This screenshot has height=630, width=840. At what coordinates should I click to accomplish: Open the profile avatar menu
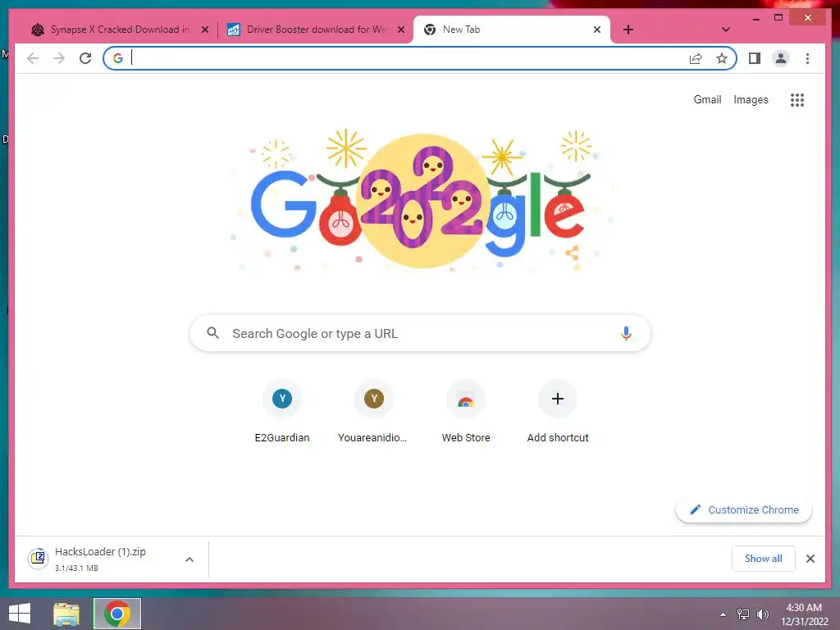click(x=781, y=58)
